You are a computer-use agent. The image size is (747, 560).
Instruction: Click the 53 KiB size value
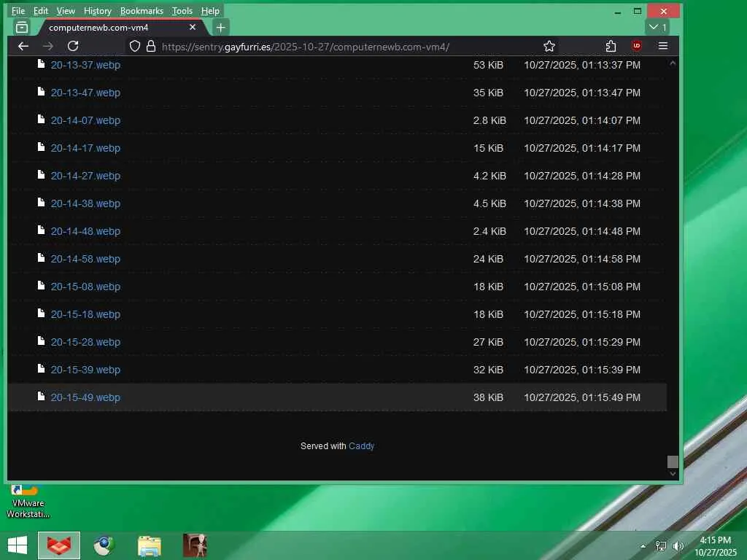point(488,65)
